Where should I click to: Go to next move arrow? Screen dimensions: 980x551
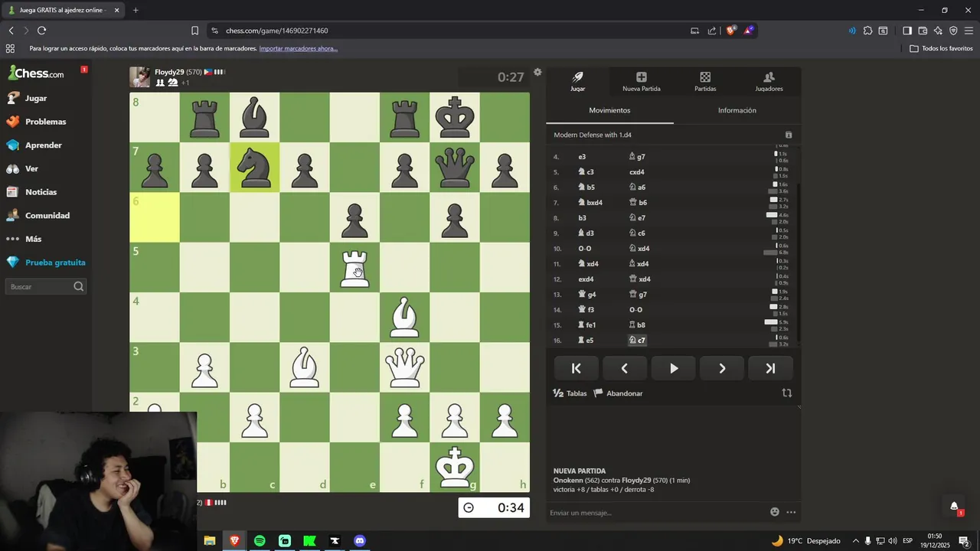point(721,368)
